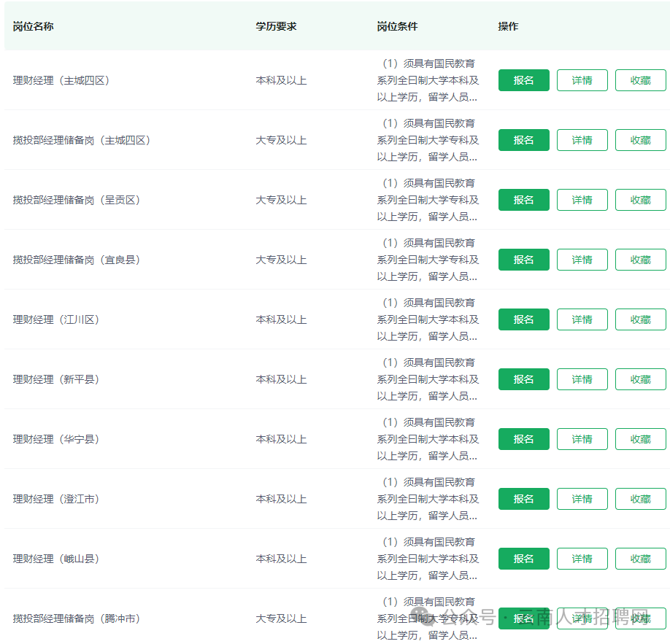Click 报名 for 理财经理（新平县）
Image resolution: width=670 pixels, height=644 pixels.
pos(523,379)
